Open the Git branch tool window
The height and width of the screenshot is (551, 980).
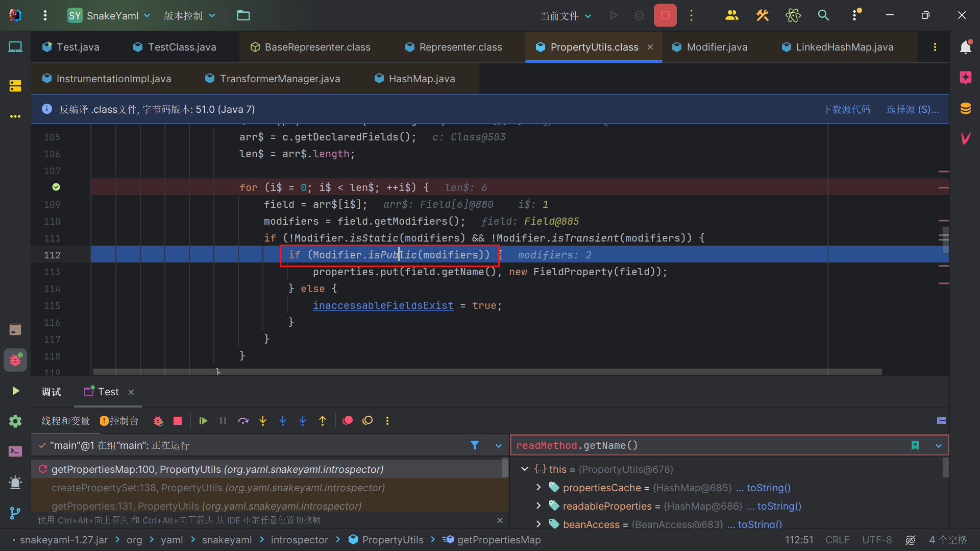point(15,513)
